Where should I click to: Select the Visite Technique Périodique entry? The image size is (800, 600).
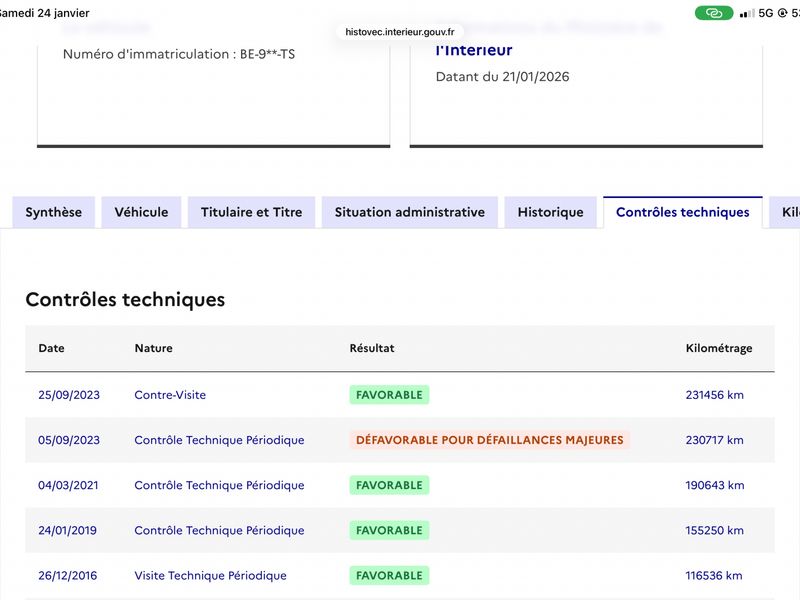(210, 575)
